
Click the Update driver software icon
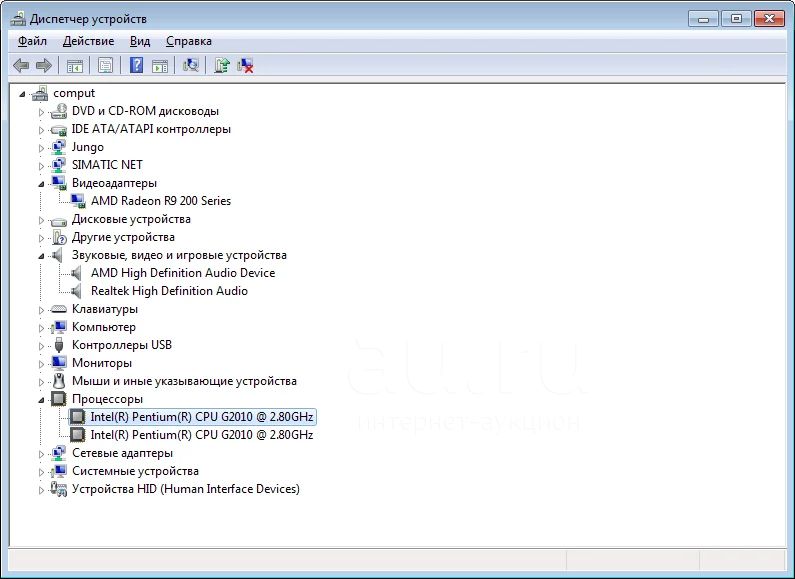222,65
